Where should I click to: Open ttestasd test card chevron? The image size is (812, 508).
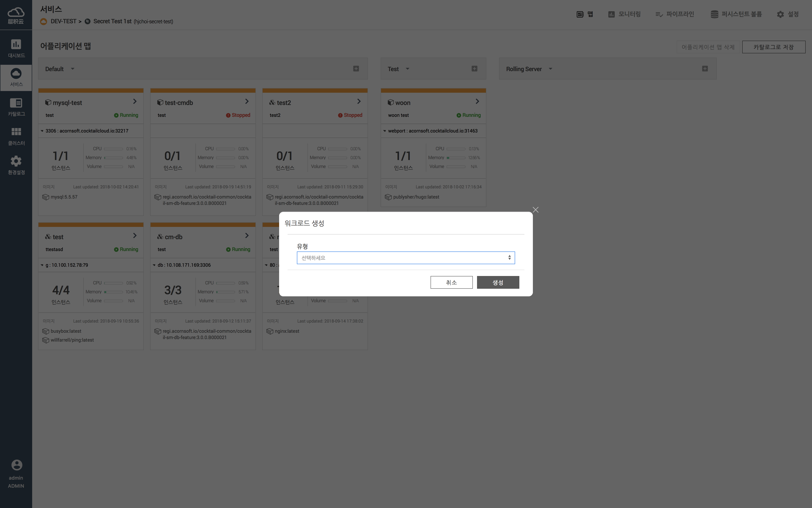coord(135,236)
